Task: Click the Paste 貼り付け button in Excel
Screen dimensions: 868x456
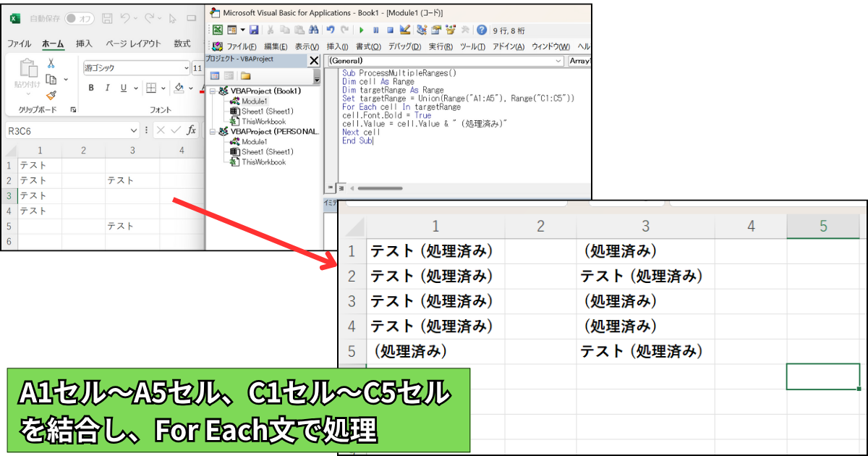Action: [27, 77]
